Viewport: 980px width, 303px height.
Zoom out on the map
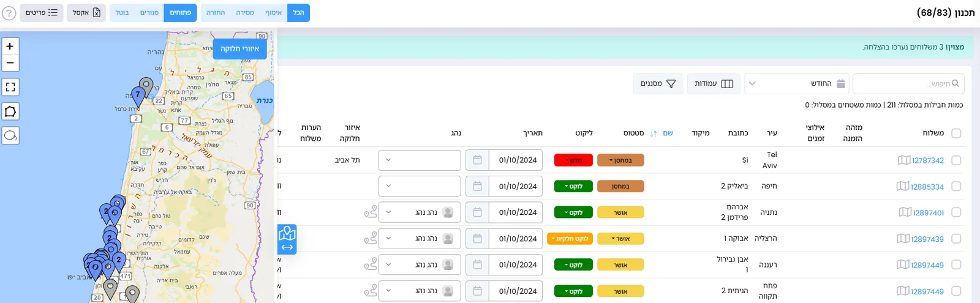pos(10,63)
